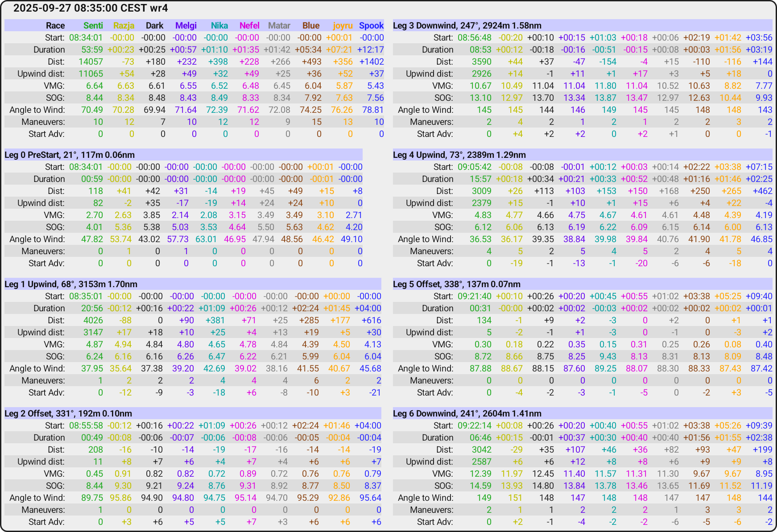This screenshot has height=532, width=777.
Task: Select the Razja boat column header
Action: (x=123, y=25)
